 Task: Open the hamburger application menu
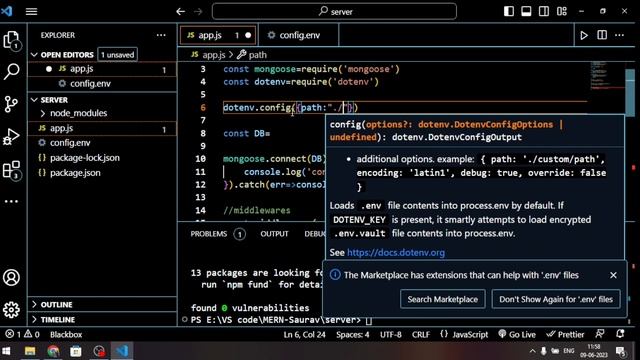coord(31,11)
